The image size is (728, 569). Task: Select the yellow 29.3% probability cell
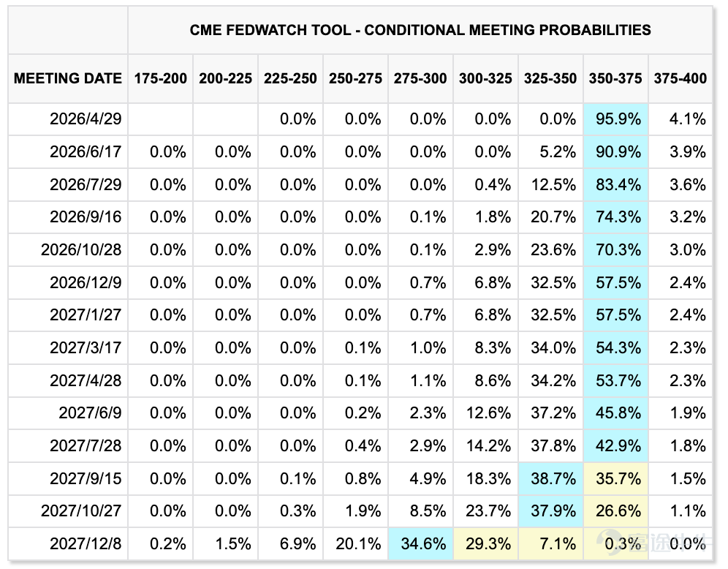(x=485, y=543)
